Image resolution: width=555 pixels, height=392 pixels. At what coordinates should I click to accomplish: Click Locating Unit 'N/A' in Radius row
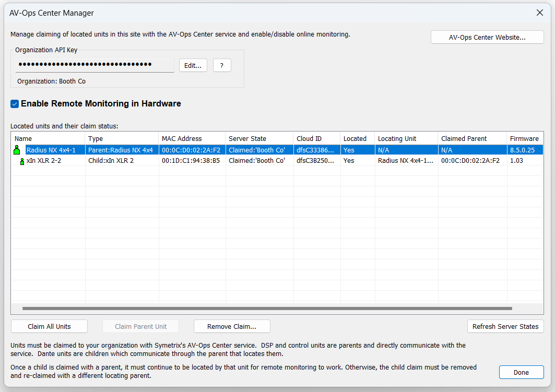[384, 150]
